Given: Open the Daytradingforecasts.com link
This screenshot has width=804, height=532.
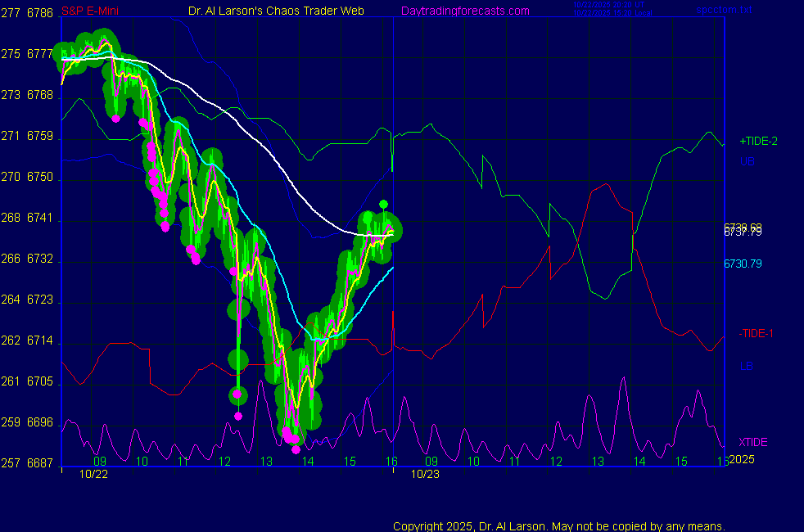Looking at the screenshot, I should [465, 11].
